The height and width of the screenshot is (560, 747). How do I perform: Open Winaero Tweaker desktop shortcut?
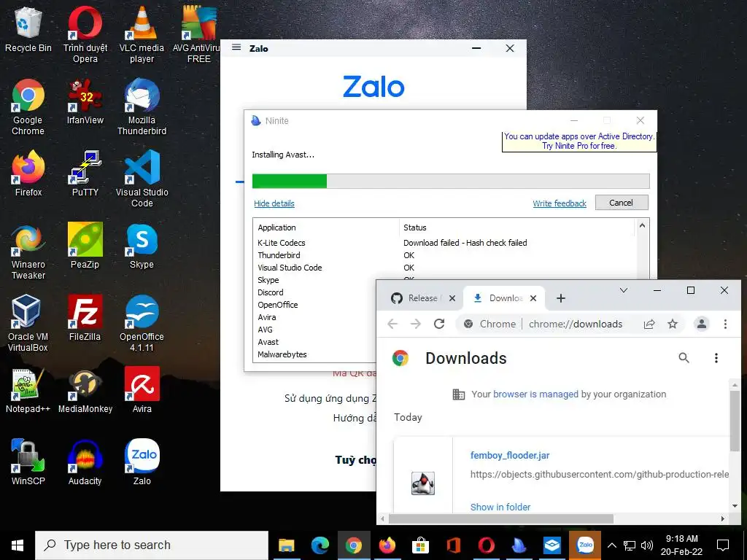click(x=28, y=251)
